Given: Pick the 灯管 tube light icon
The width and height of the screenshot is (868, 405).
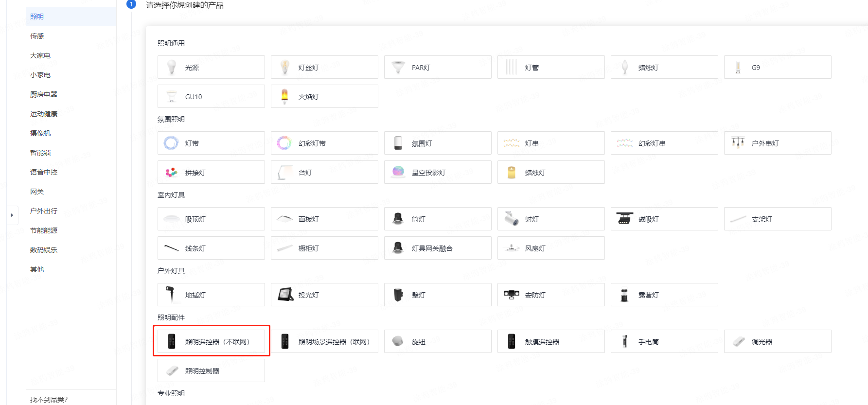Looking at the screenshot, I should click(512, 67).
